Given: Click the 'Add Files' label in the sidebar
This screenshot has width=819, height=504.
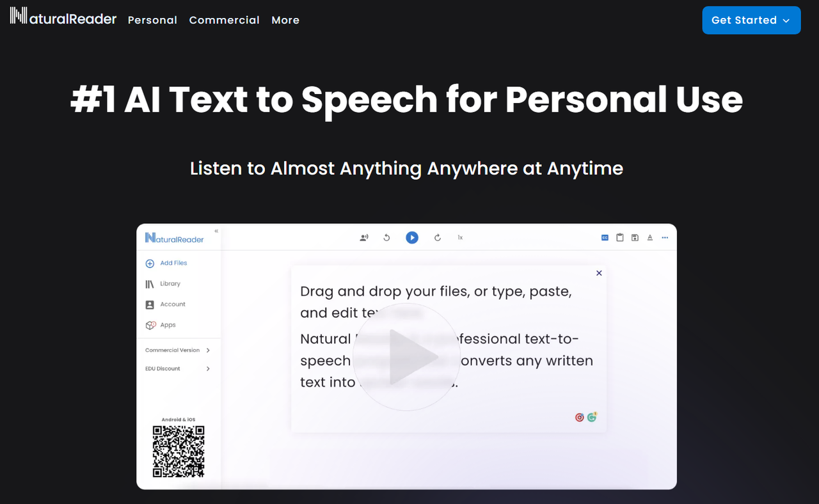Looking at the screenshot, I should click(x=173, y=264).
